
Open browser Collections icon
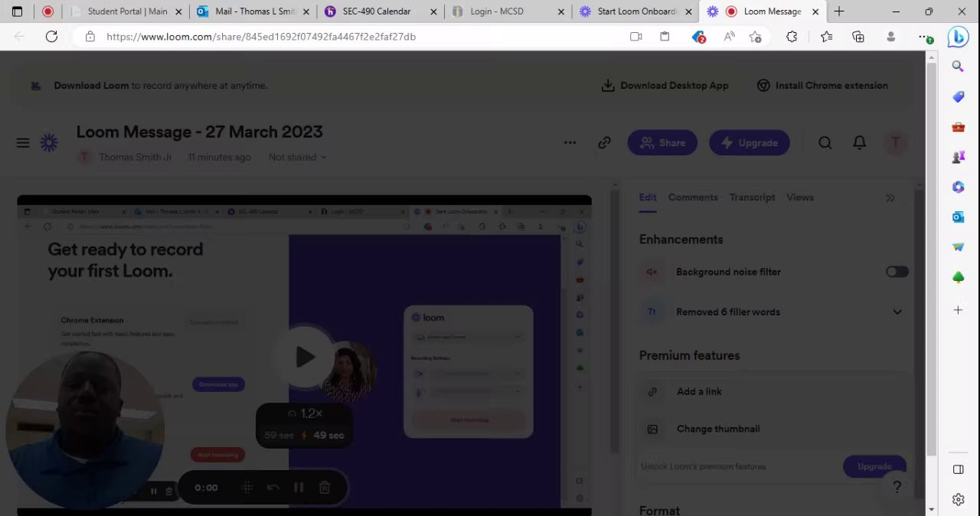858,36
